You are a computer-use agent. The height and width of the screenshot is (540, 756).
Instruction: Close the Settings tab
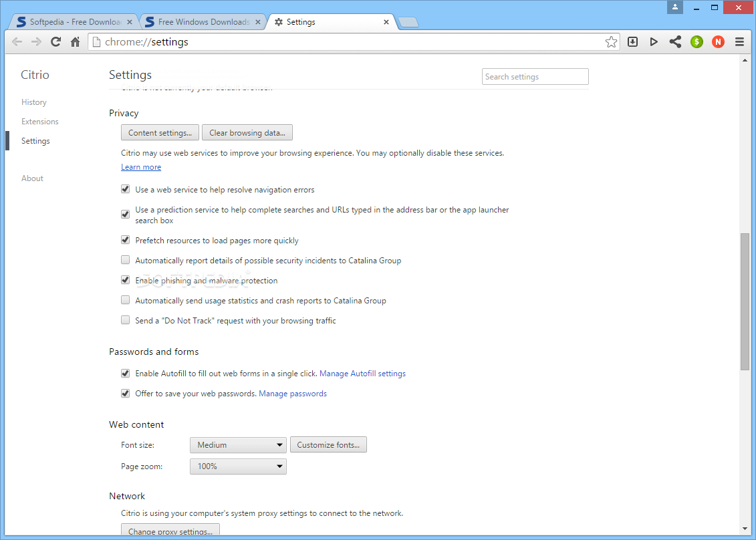[x=386, y=22]
